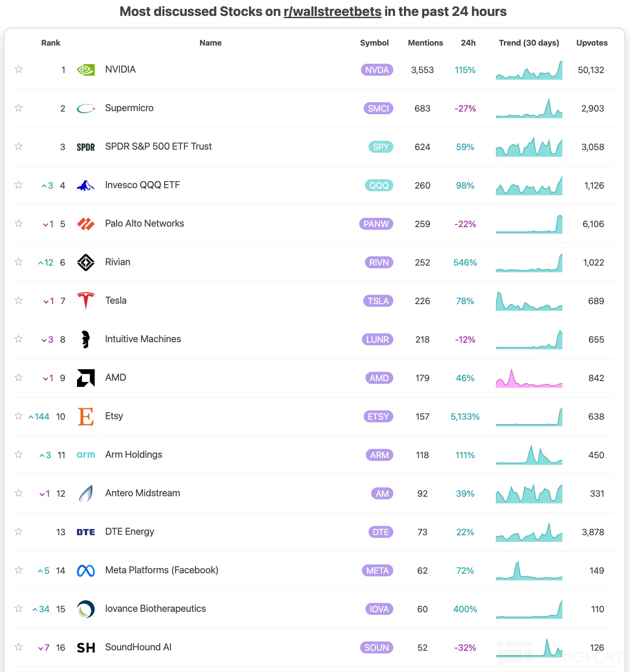This screenshot has width=630, height=672.
Task: Open the Arm Holdings stock name
Action: [x=134, y=455]
